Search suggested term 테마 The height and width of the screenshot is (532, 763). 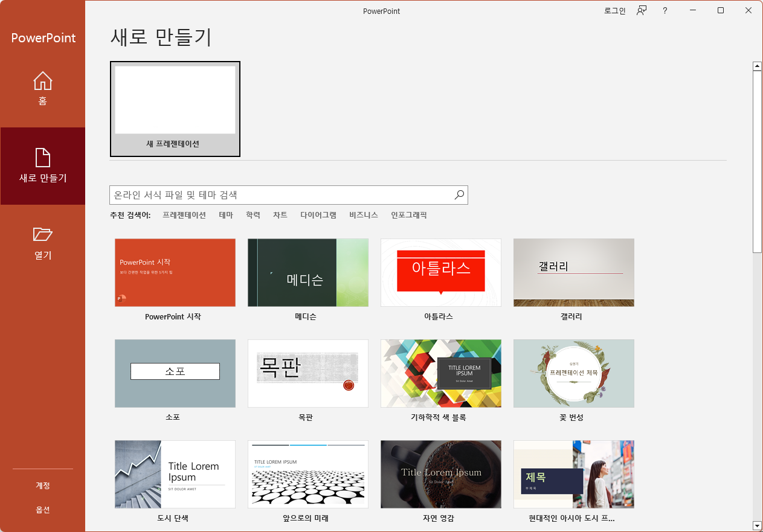(226, 215)
